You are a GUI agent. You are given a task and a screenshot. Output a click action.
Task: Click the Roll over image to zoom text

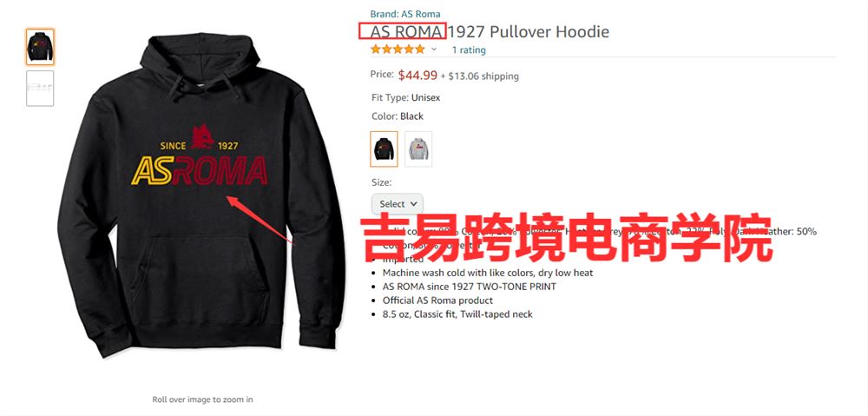click(x=202, y=399)
